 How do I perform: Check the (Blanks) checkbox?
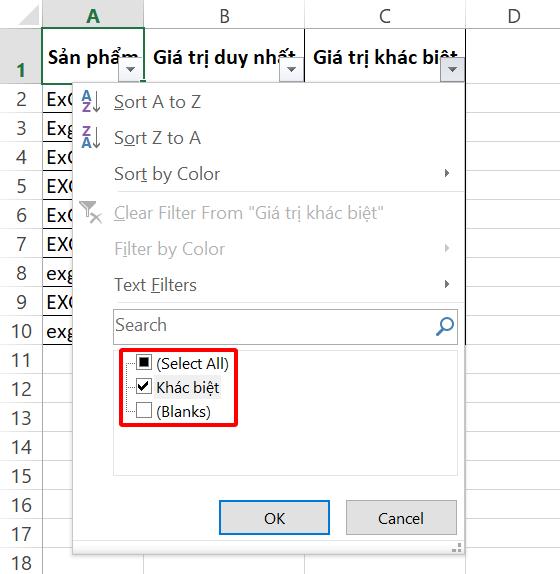144,410
